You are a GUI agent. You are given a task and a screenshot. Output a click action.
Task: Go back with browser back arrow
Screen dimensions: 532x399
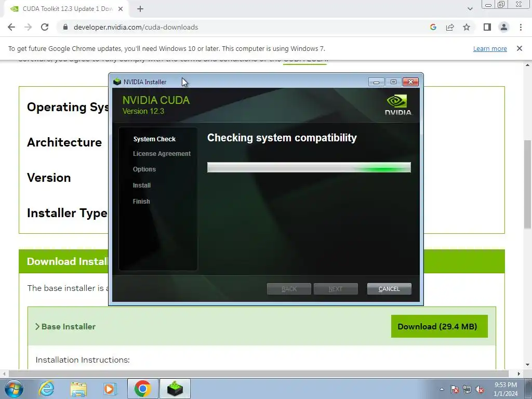coord(11,27)
